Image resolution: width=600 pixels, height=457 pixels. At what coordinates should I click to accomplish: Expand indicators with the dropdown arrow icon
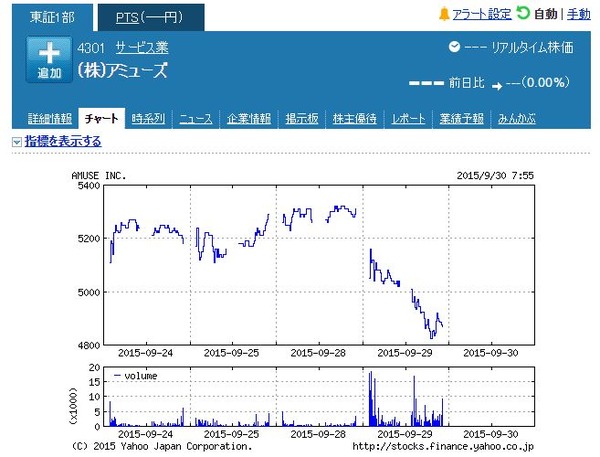pyautogui.click(x=16, y=142)
